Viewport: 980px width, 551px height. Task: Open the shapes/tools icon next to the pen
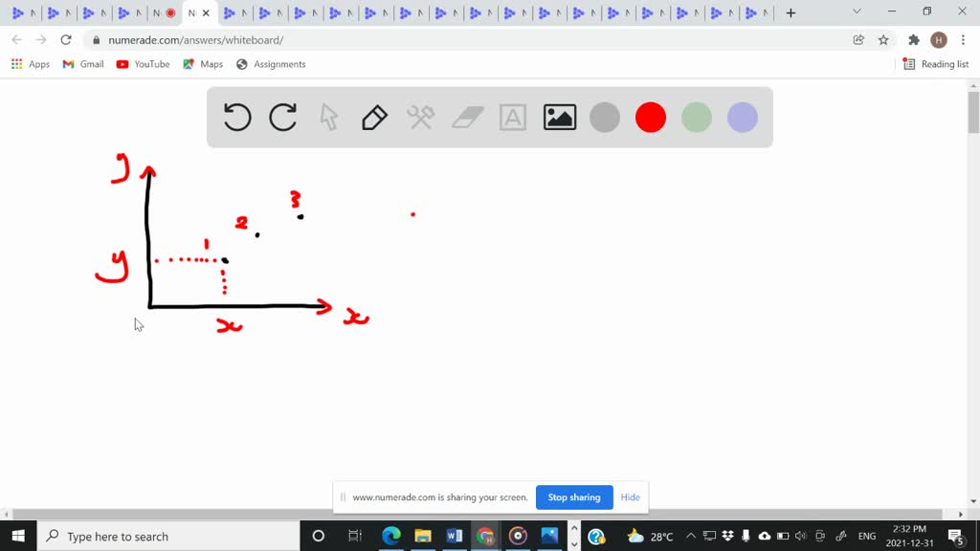pos(421,117)
